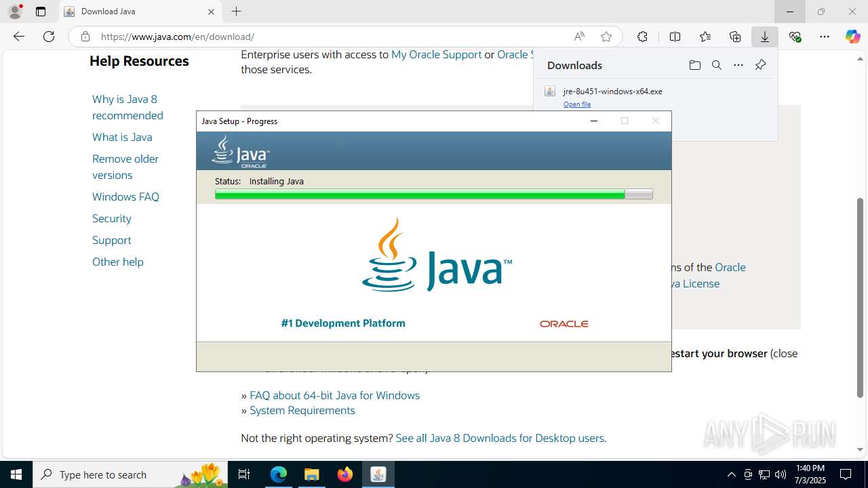Go back to the previous page
868x488 pixels.
click(x=19, y=37)
